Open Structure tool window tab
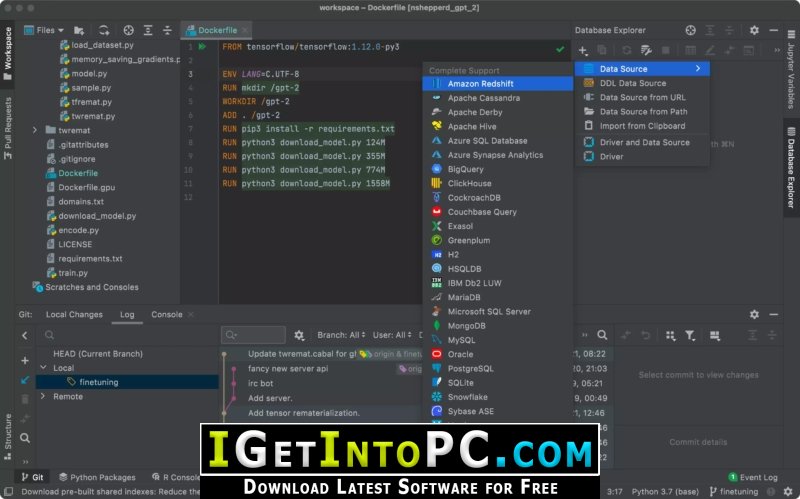Screen dimensions: 800x499 pos(7,437)
